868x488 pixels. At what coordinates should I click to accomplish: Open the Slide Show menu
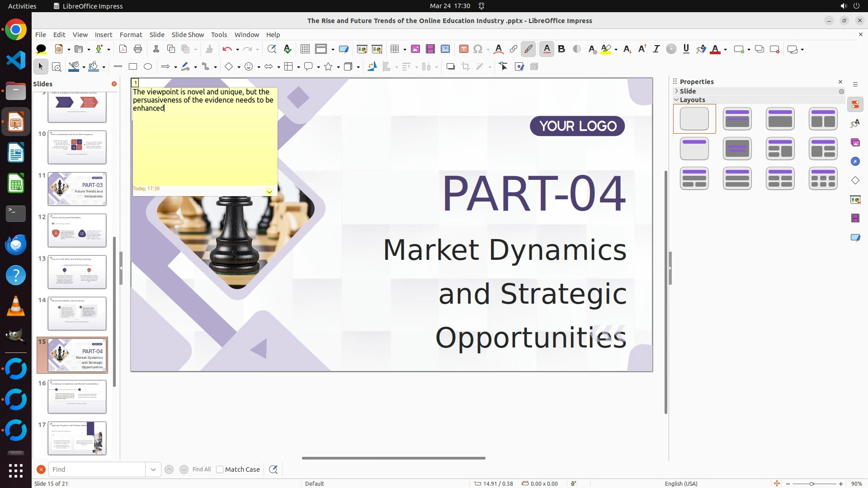pos(188,35)
